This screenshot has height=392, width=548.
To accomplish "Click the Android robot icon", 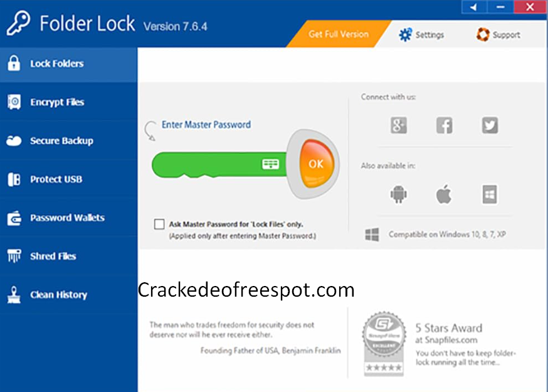I will click(398, 194).
